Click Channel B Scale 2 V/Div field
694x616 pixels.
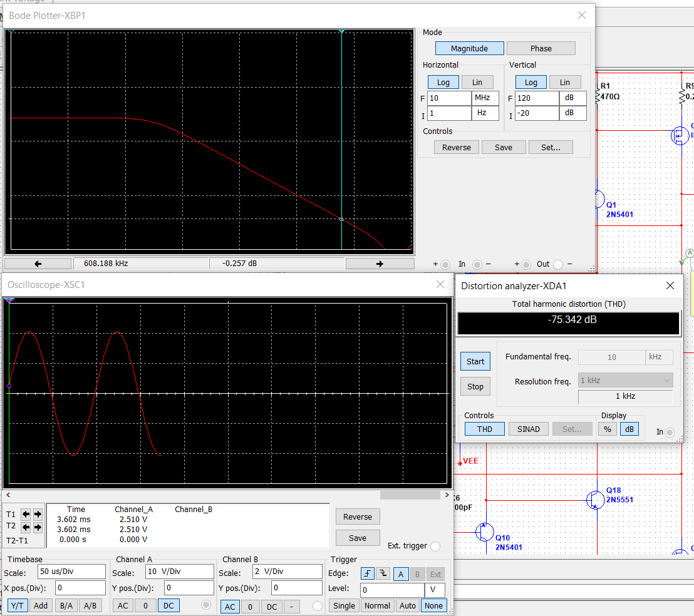(287, 572)
